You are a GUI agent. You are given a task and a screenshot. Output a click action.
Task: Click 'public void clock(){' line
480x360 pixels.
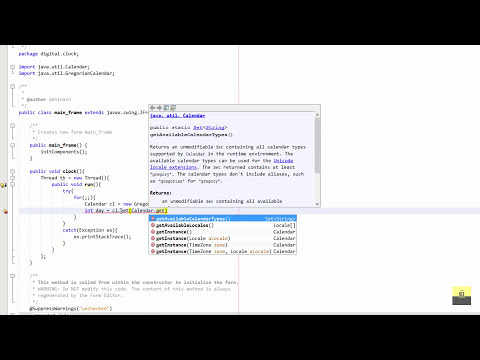(x=57, y=171)
